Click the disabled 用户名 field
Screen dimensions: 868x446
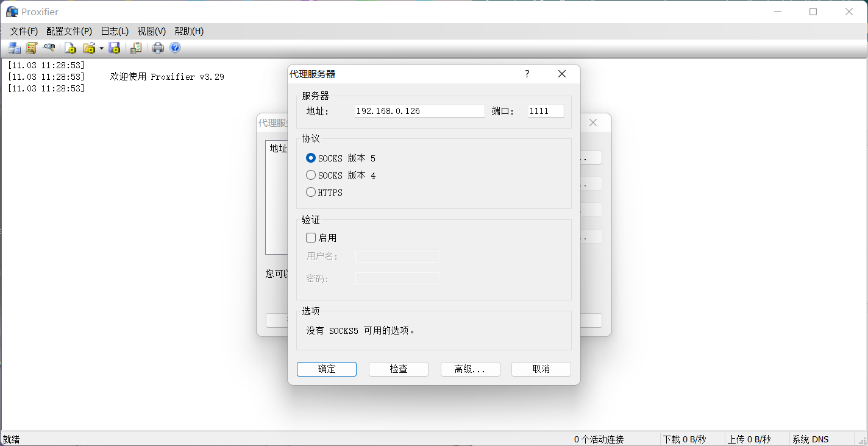click(397, 256)
